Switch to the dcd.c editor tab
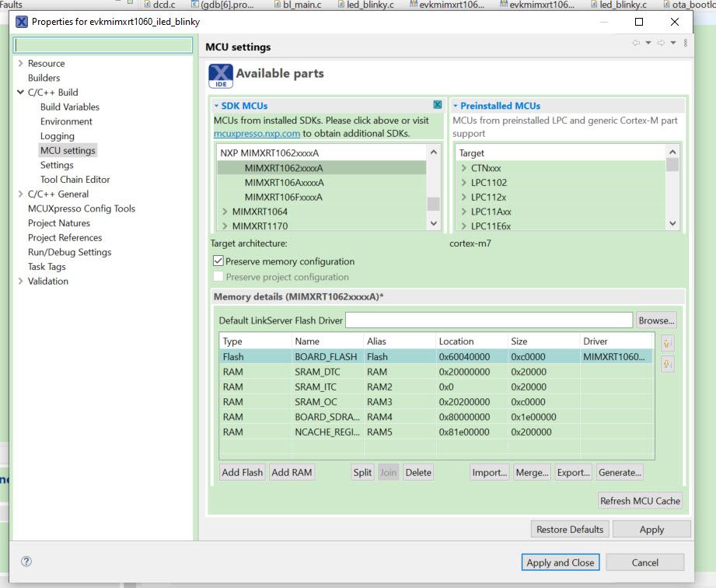This screenshot has height=588, width=716. (x=160, y=5)
